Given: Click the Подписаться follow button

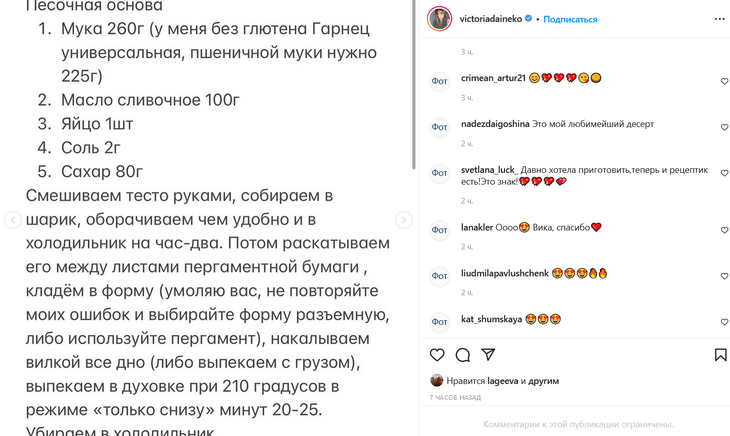Looking at the screenshot, I should tap(572, 19).
